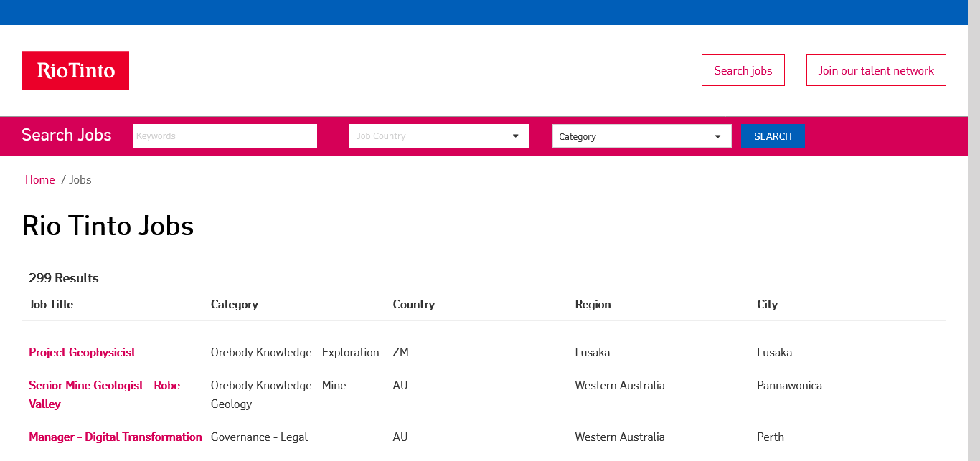Click the Search jobs button
980x461 pixels.
click(743, 70)
